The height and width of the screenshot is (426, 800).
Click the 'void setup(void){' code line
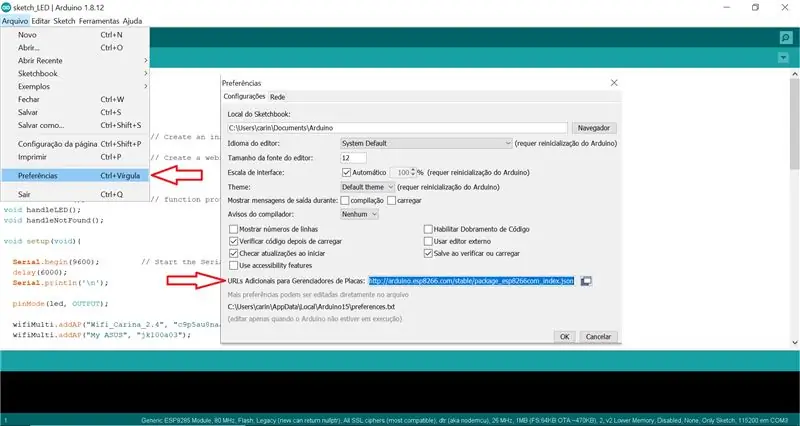click(42, 241)
